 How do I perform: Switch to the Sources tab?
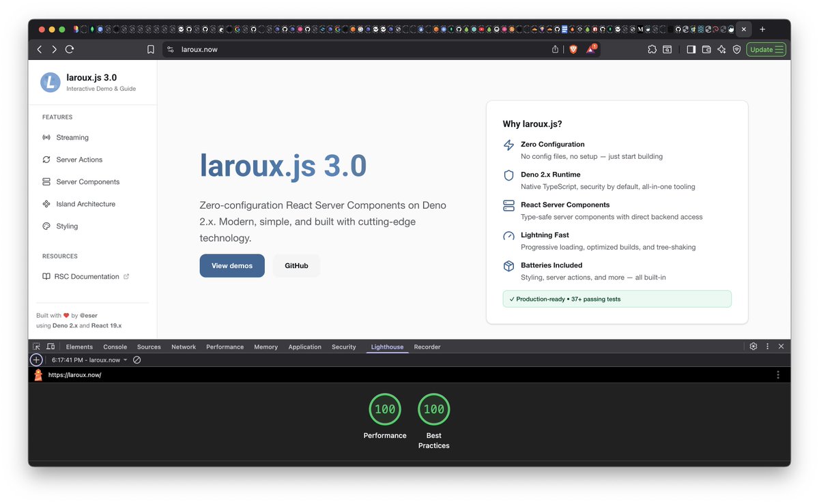coord(149,346)
